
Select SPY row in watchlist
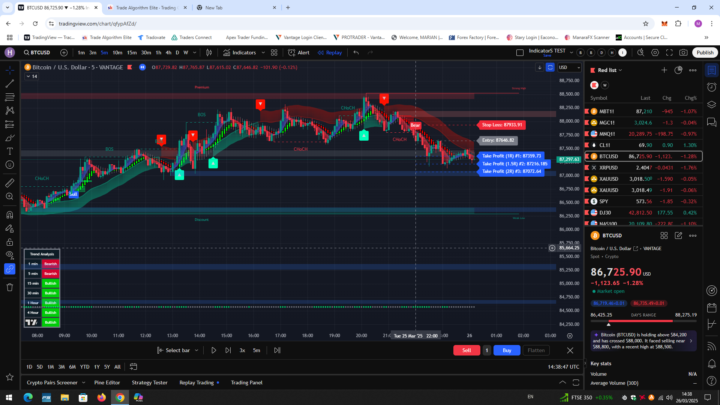tap(643, 201)
